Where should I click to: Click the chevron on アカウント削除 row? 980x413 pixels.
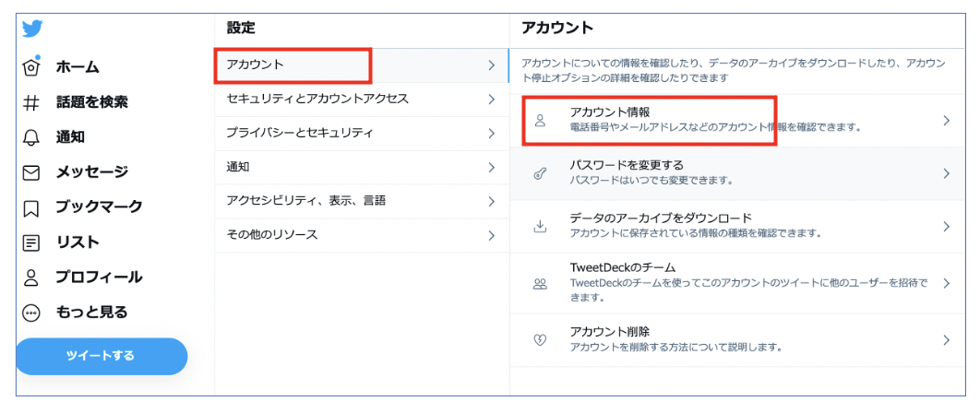pos(946,340)
